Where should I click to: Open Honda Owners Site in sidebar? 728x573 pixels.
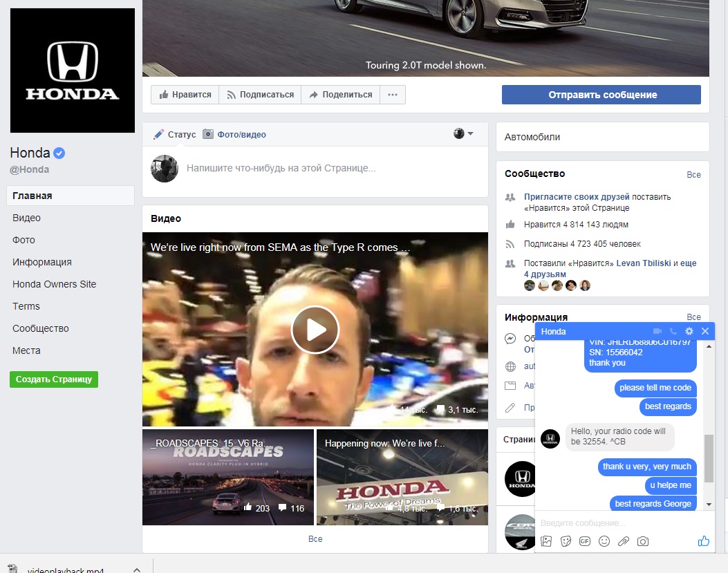click(55, 284)
